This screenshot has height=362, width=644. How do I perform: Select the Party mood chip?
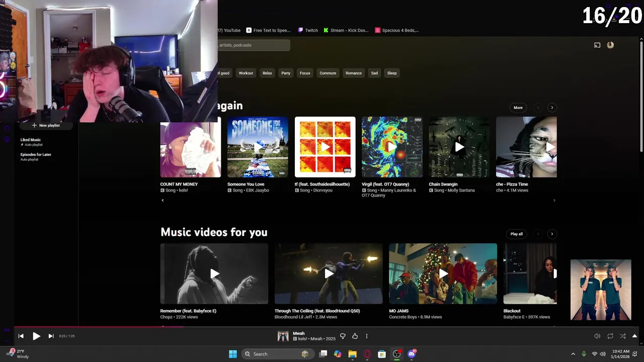tap(286, 73)
